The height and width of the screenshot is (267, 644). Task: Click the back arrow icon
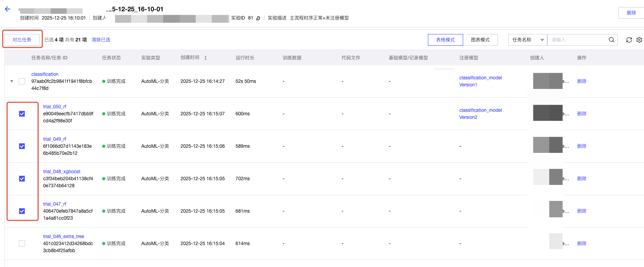click(x=7, y=9)
